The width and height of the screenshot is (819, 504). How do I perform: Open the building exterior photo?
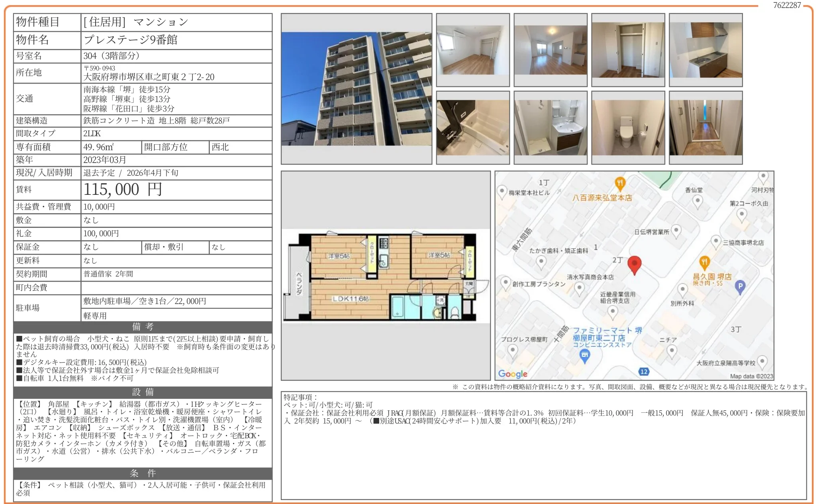[357, 90]
